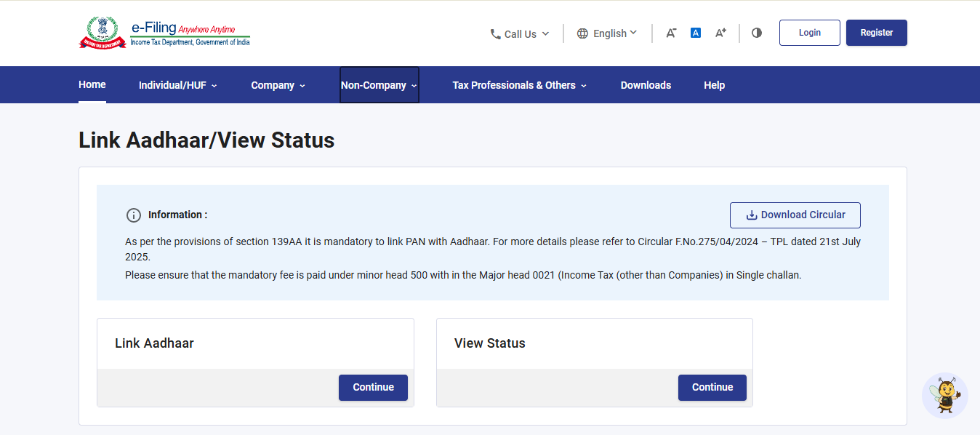This screenshot has width=980, height=435.
Task: Reset to default font size A icon
Action: click(696, 33)
